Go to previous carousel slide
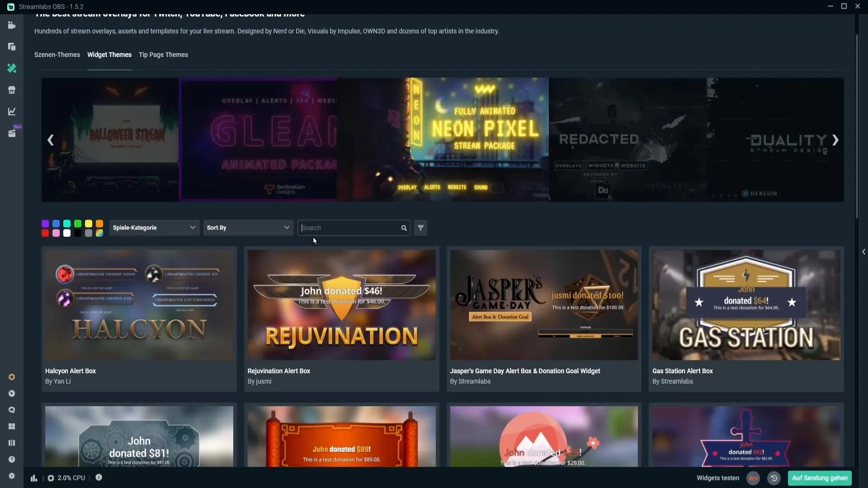Image resolution: width=868 pixels, height=488 pixels. pos(51,140)
